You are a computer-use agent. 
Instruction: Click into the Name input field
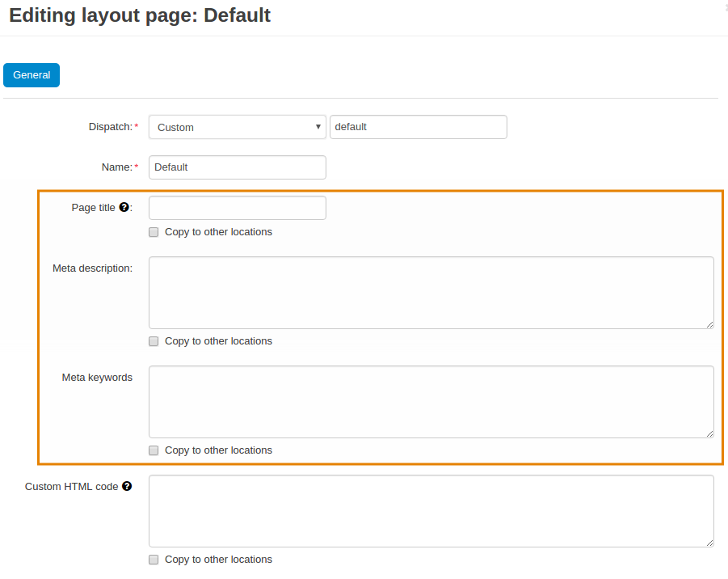238,167
